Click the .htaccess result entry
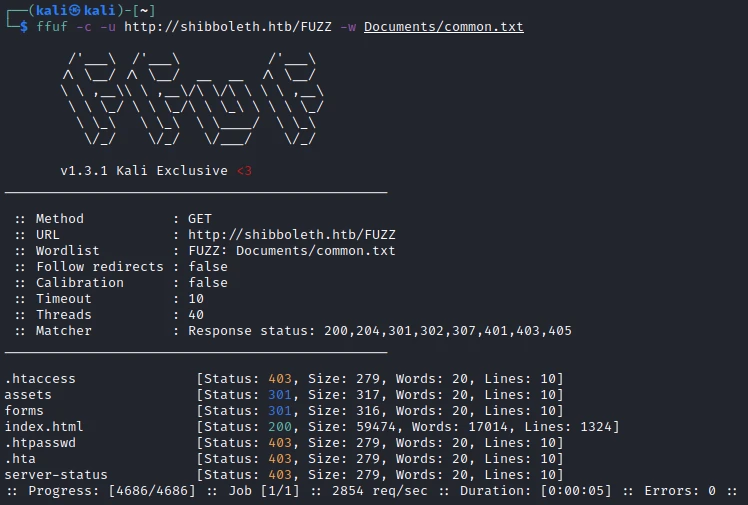Image resolution: width=748 pixels, height=505 pixels. pos(40,379)
